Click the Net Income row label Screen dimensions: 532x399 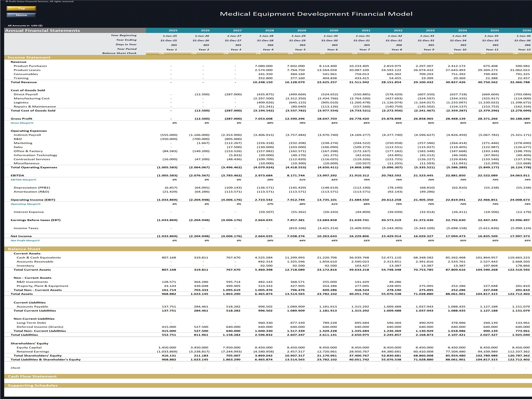point(21,236)
